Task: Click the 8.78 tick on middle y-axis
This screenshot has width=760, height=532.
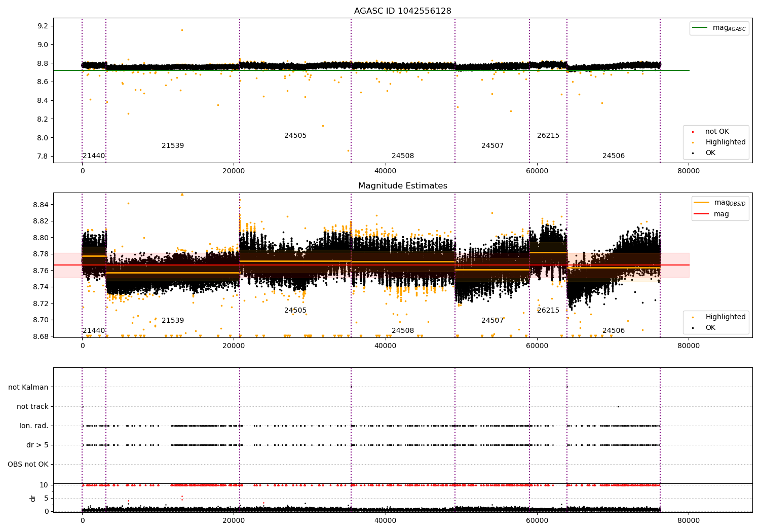Action: (41, 254)
